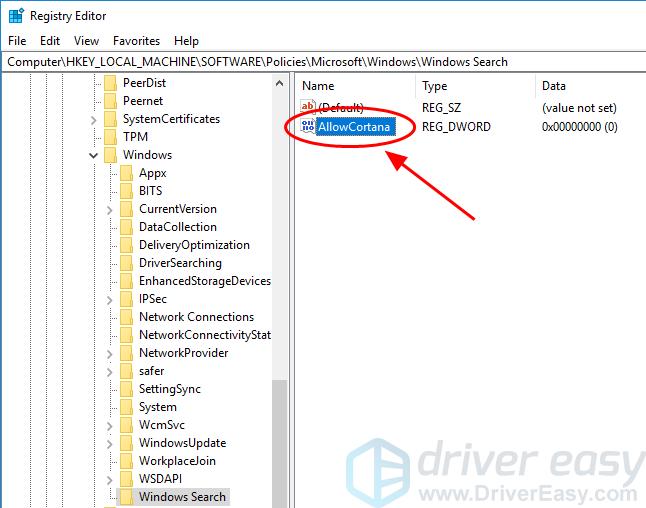Select the EnhancedStorageDevices folder icon

[x=126, y=281]
